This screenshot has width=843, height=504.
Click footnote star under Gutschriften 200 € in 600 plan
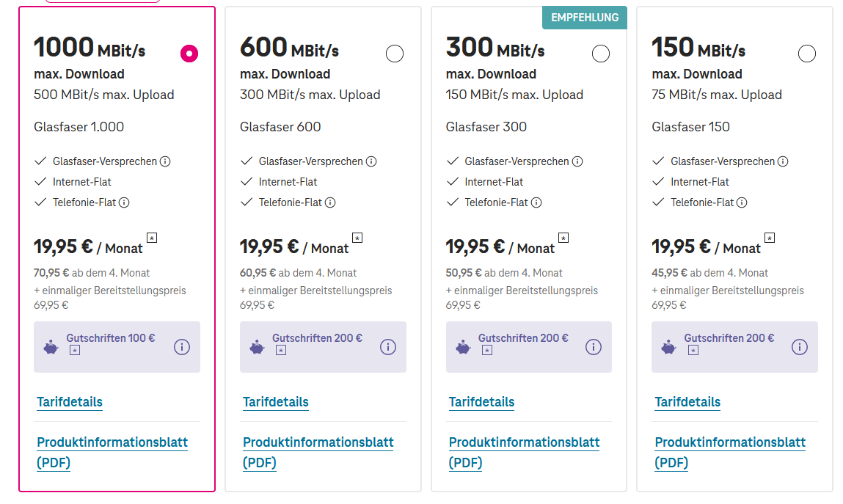pos(281,351)
